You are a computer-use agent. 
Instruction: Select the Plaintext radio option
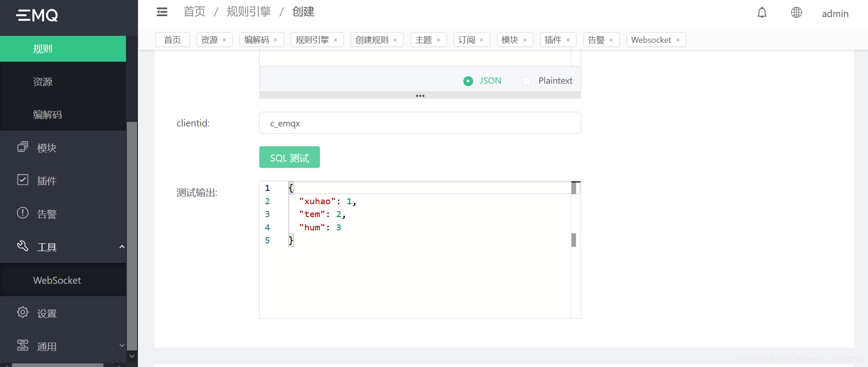pos(526,81)
